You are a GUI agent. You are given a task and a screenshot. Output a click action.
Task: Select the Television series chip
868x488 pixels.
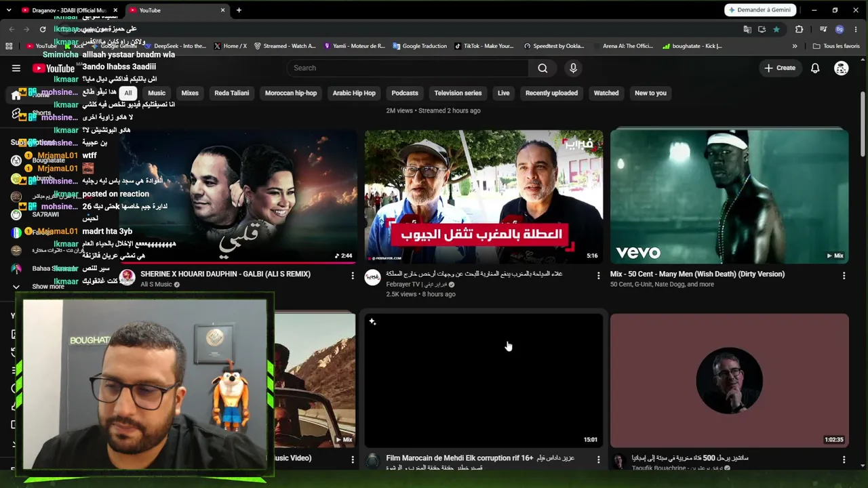[x=458, y=93]
